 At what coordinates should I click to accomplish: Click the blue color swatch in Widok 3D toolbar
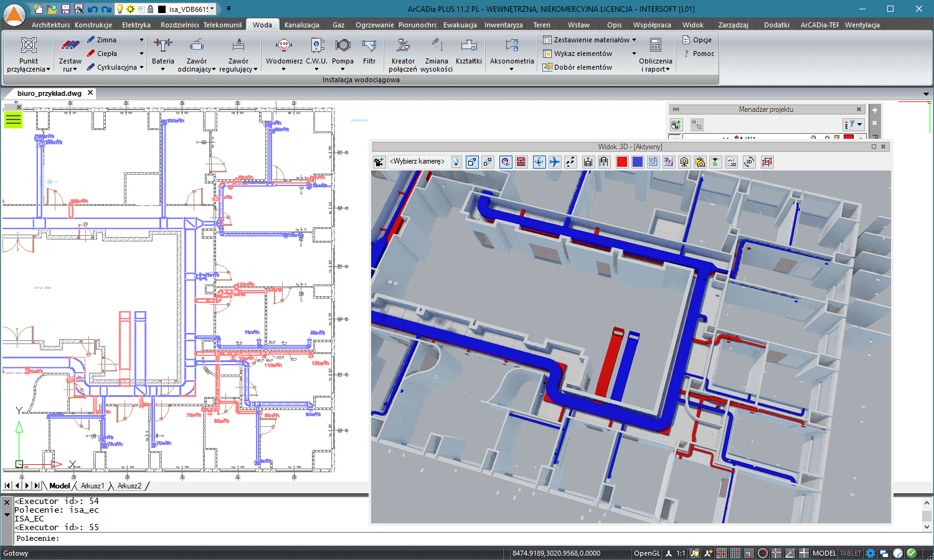pos(637,162)
